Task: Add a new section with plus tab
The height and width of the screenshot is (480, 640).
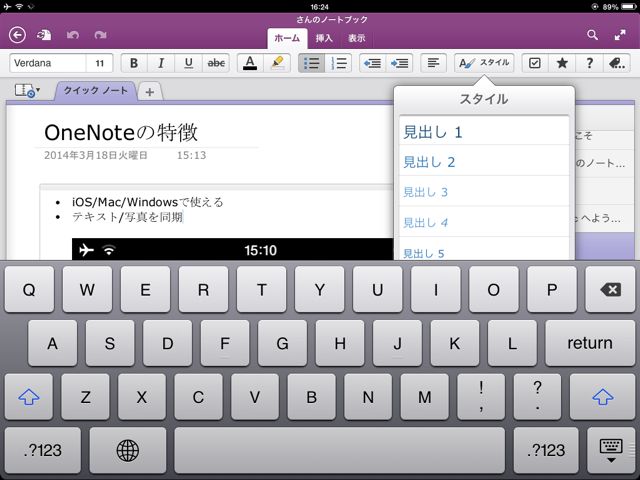Action: 150,92
